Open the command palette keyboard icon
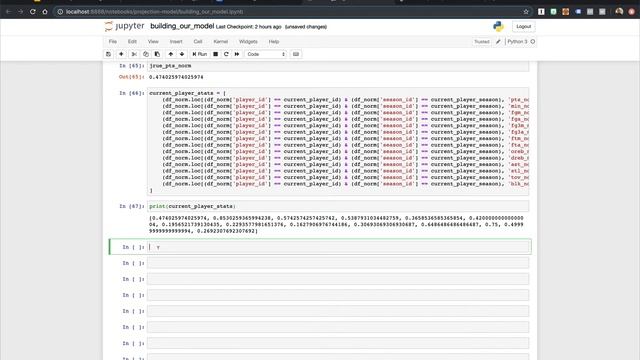This screenshot has width=640, height=360. point(296,54)
